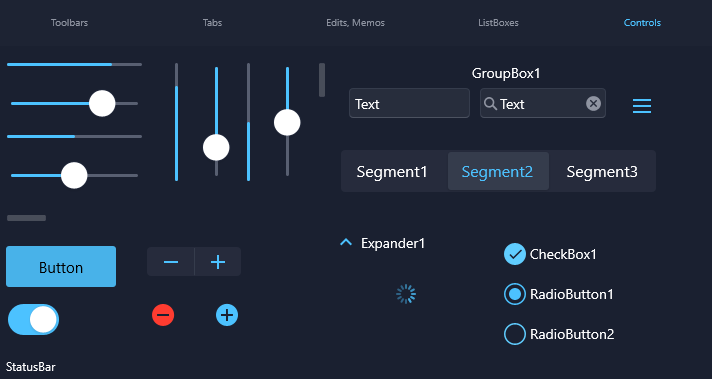Click the vertical progress bar between the sliders
Viewport: 712px width, 379px height.
(248, 122)
